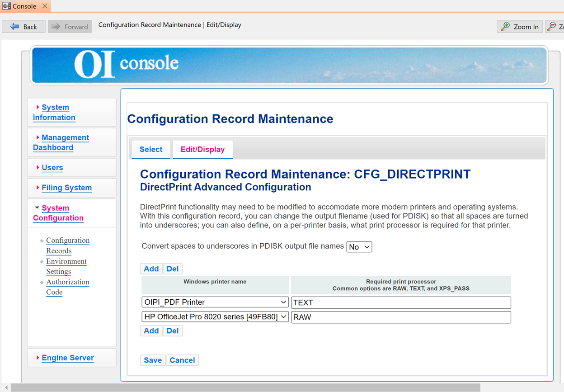The width and height of the screenshot is (564, 392).
Task: Click the Console tab icon
Action: (6, 6)
